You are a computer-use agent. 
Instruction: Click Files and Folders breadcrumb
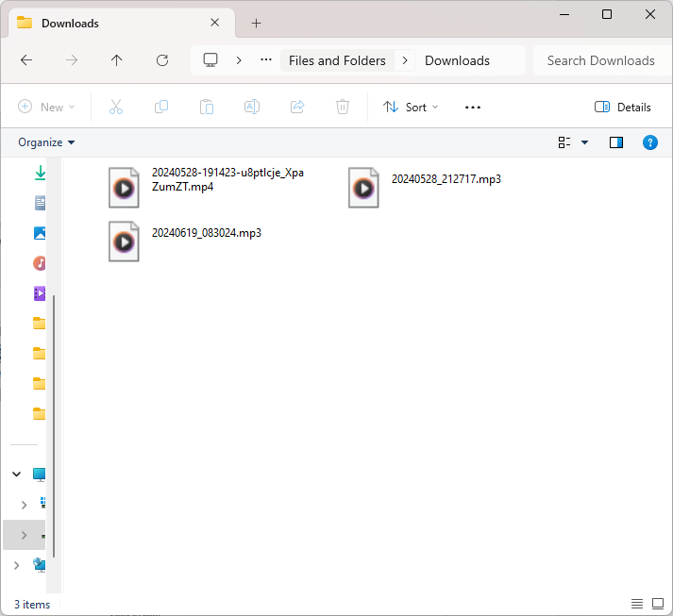tap(337, 60)
